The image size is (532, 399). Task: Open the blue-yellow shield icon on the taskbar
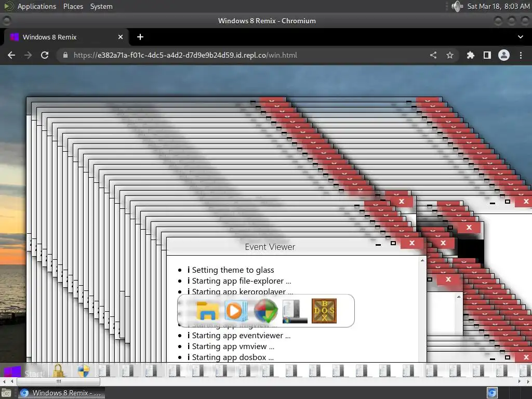click(x=84, y=371)
